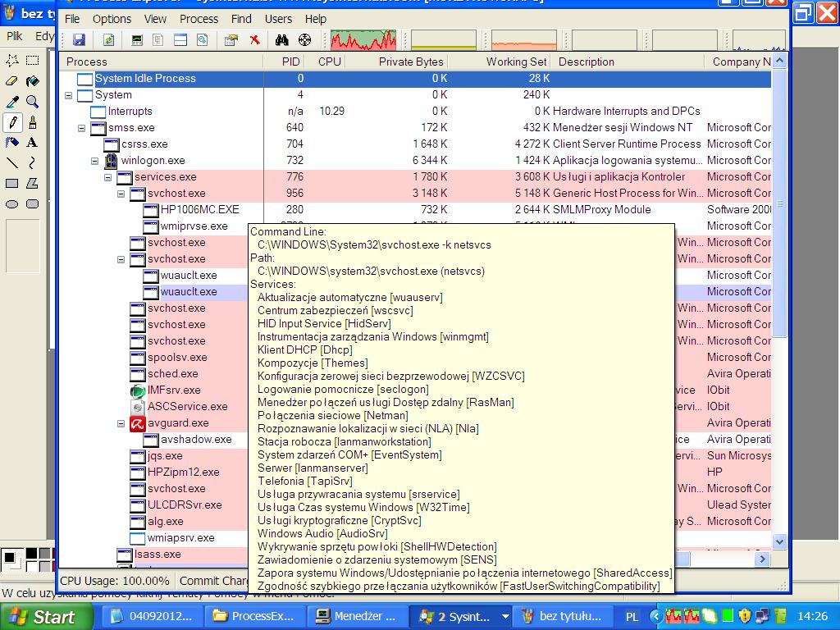Collapse svchost.exe with PID 956
Viewport: 840px width, 630px height.
(121, 194)
